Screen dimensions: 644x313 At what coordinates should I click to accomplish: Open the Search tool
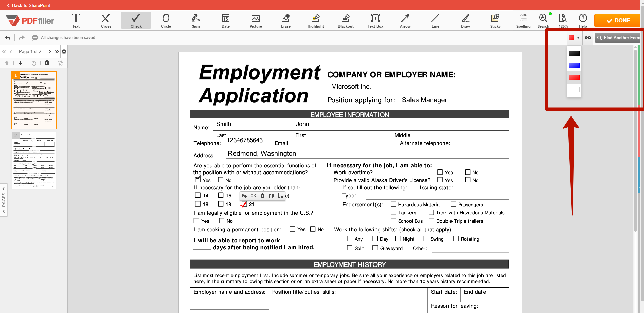543,21
